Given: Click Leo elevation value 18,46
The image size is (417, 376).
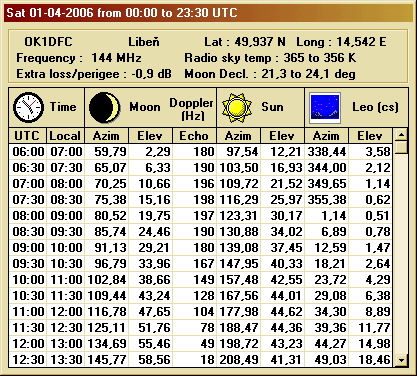Looking at the screenshot, I should (371, 360).
